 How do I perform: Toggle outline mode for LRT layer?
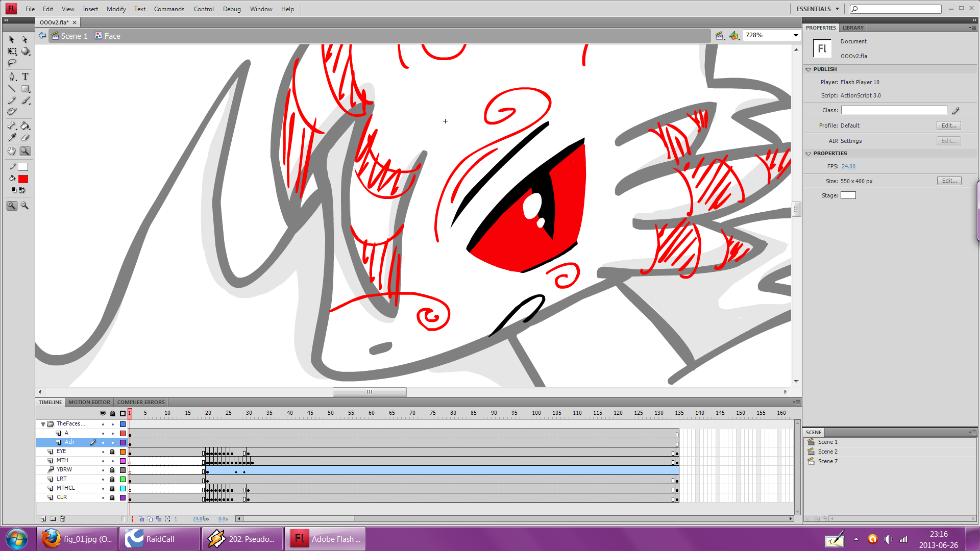coord(122,479)
